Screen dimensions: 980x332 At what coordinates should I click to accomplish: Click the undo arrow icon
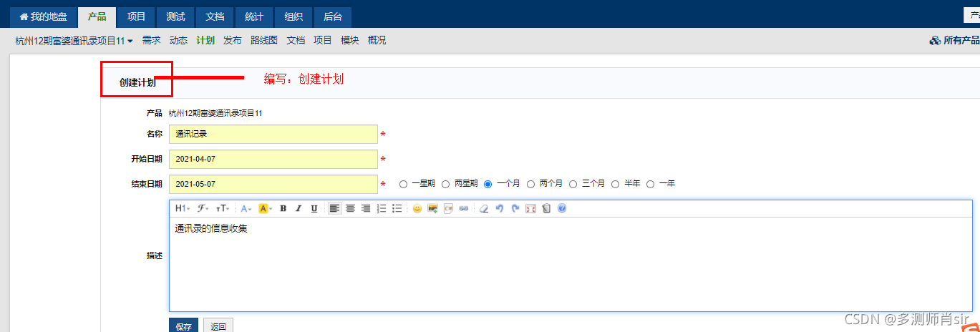pos(500,208)
